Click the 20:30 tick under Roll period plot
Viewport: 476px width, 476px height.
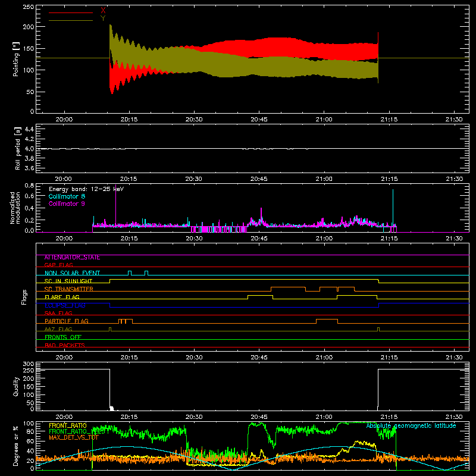point(194,179)
